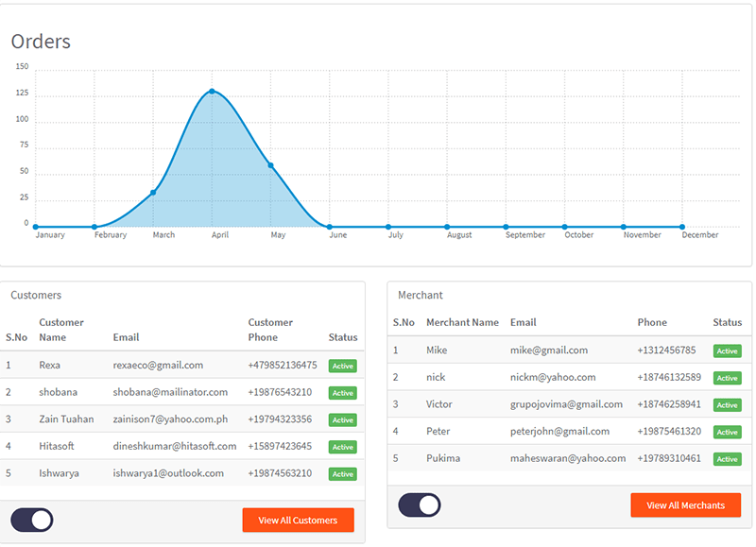
Task: Click the Orders chart heading
Action: 41,42
